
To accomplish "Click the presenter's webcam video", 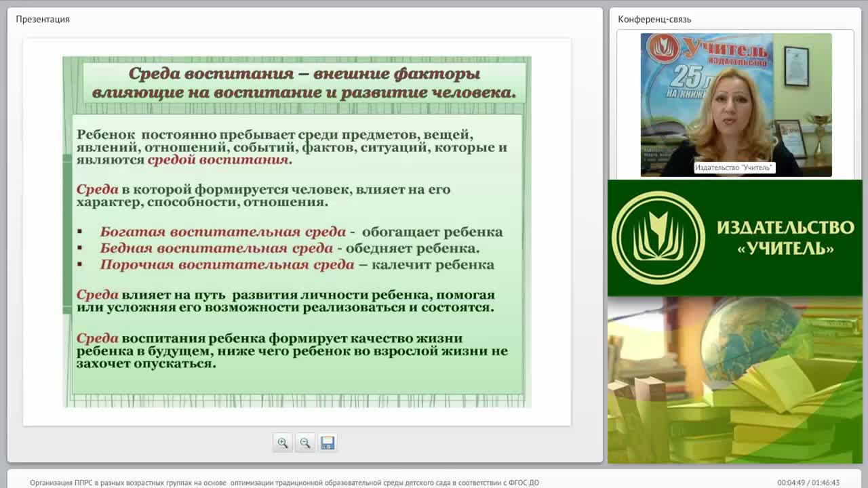I will click(736, 104).
